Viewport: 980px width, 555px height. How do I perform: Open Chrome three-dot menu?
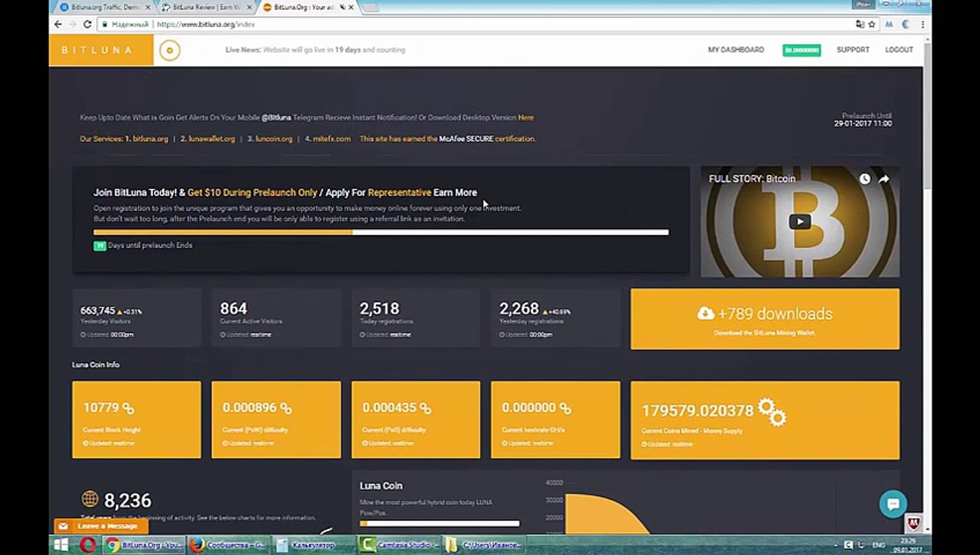[922, 24]
